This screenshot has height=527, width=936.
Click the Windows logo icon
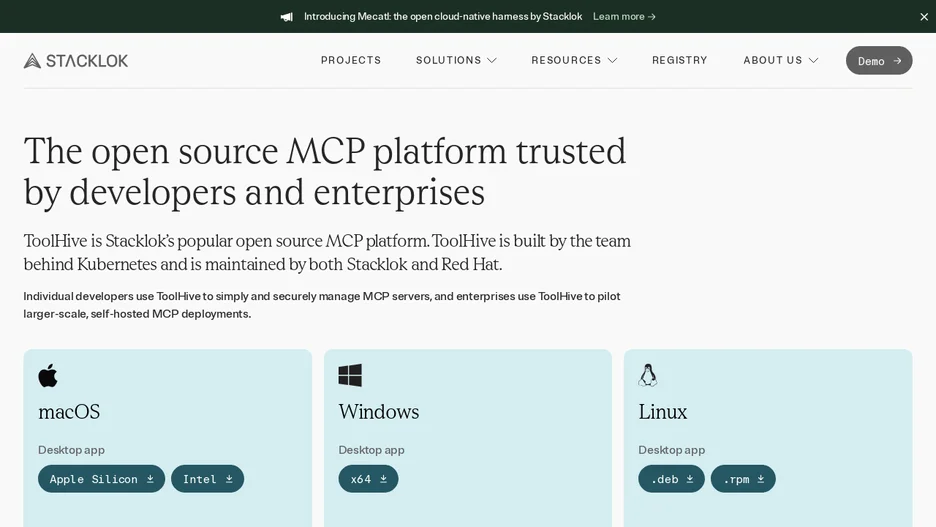pos(350,375)
